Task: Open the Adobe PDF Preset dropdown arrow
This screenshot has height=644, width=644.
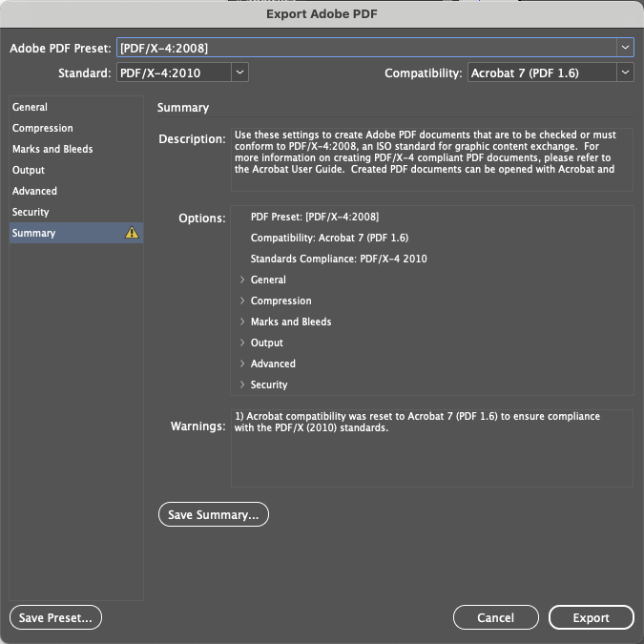Action: tap(625, 48)
